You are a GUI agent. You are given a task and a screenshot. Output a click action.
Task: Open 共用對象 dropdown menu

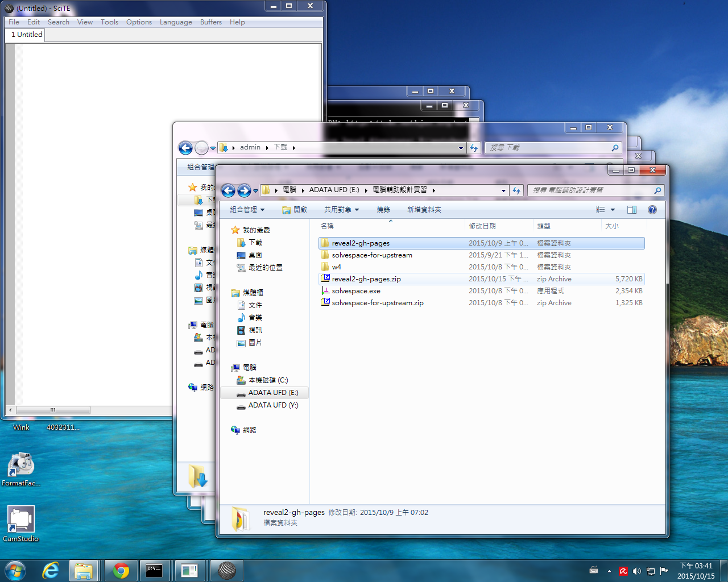click(341, 210)
